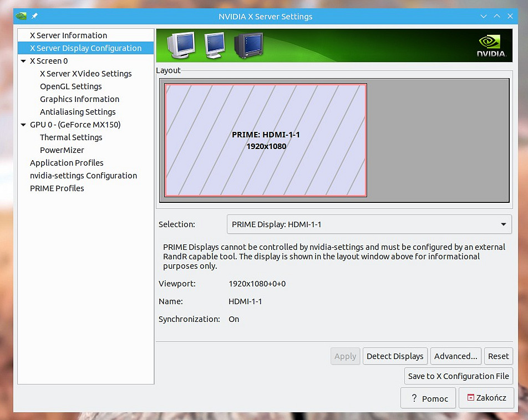Screen dimensions: 528x420
Task: Click the Viewport value 1920x1080+0+0
Action: 257,284
